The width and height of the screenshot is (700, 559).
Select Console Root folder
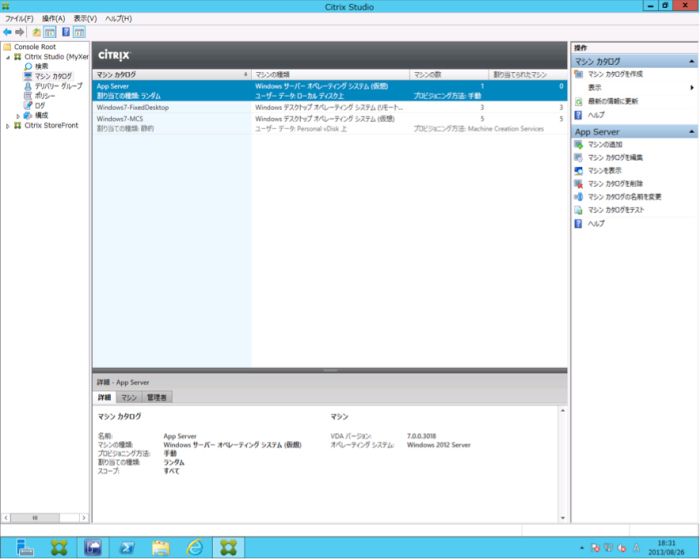tap(35, 47)
